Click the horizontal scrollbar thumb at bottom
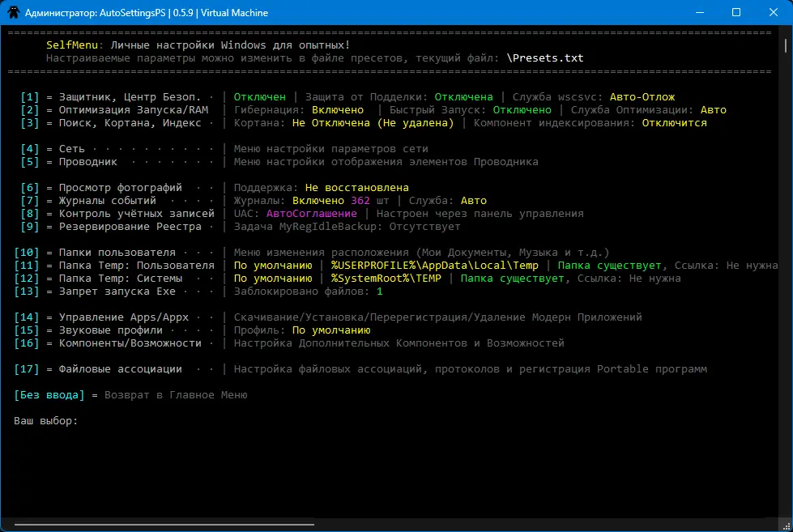 pos(164,525)
